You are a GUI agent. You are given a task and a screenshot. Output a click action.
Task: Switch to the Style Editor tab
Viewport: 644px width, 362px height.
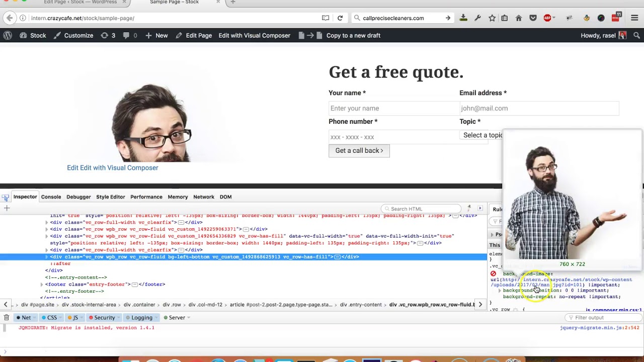pos(111,197)
